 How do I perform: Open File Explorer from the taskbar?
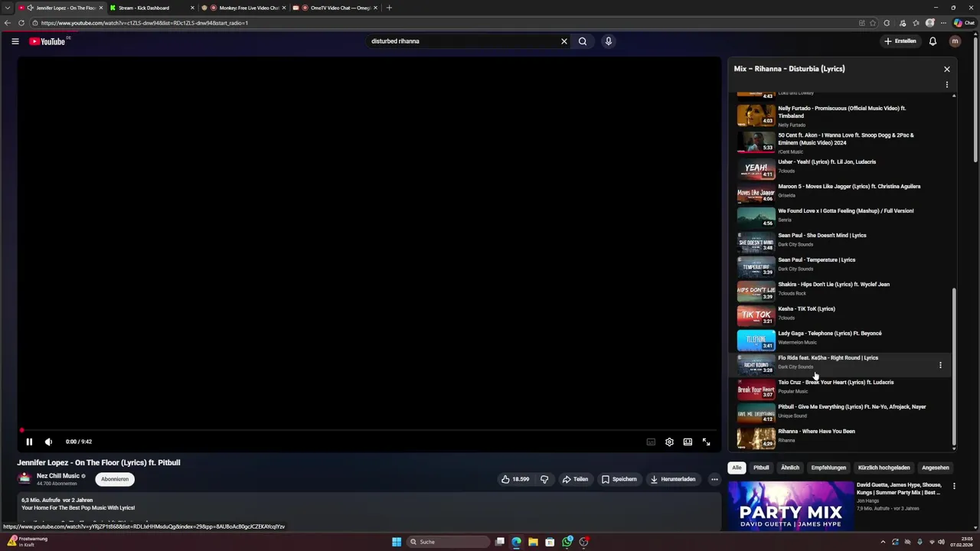point(533,542)
